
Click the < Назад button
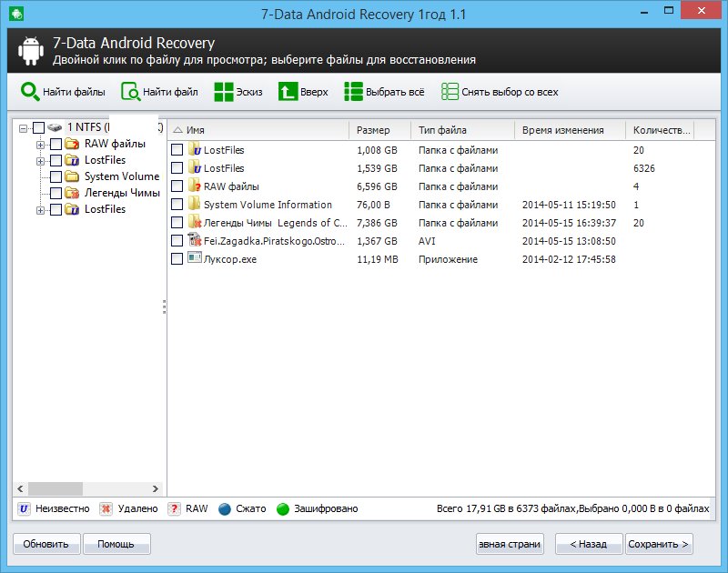588,544
